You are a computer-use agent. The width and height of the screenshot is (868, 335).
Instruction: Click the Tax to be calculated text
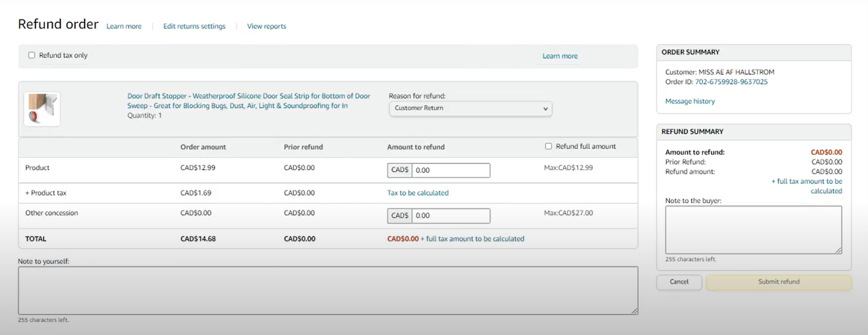pos(418,193)
